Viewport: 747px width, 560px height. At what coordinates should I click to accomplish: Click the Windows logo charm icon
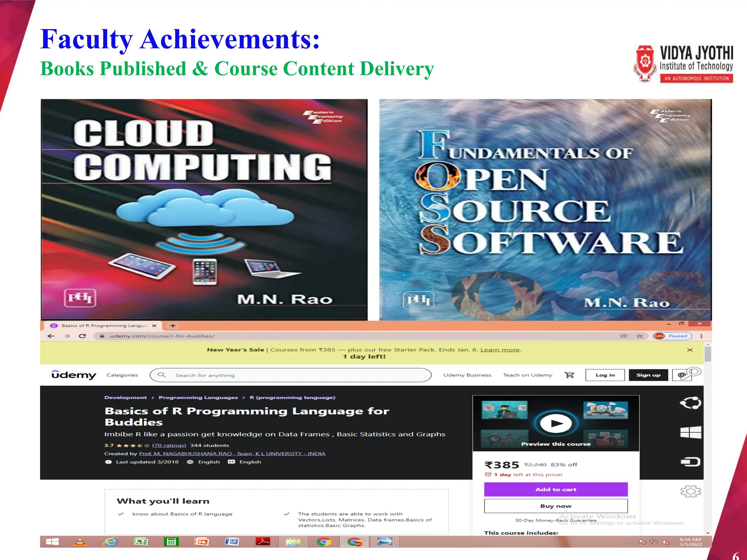[690, 432]
